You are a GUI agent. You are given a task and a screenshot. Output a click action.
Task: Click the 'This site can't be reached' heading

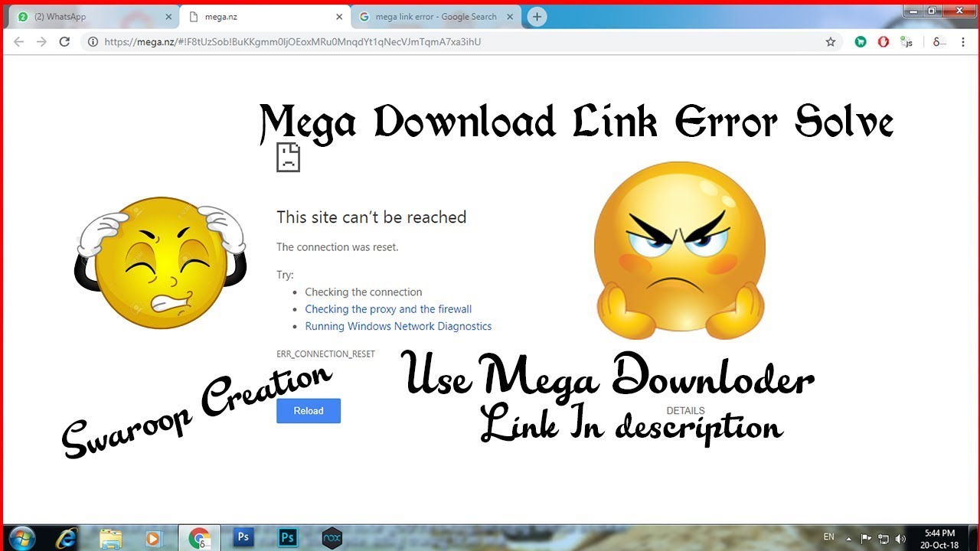tap(371, 217)
